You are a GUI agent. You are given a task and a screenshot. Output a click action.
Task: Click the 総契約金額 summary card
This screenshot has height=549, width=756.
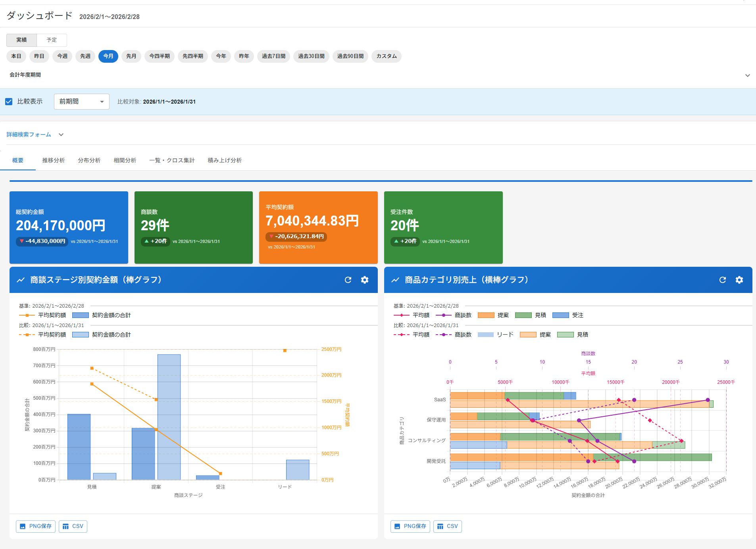69,227
